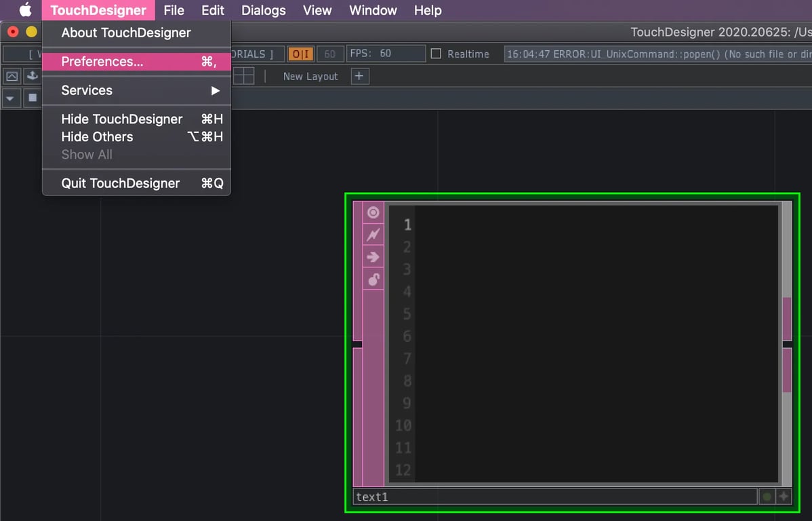
Task: Click the pane image icon at toolbar left
Action: (12, 76)
